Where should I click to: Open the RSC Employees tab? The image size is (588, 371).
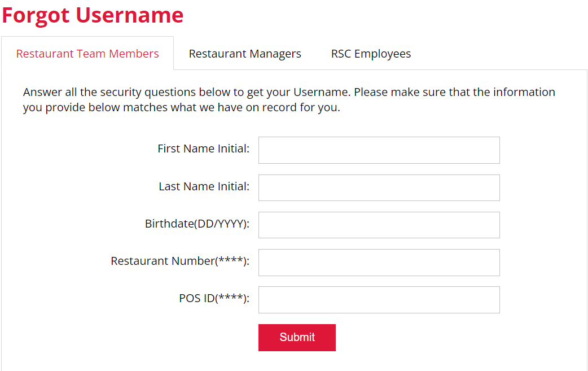[x=371, y=54]
